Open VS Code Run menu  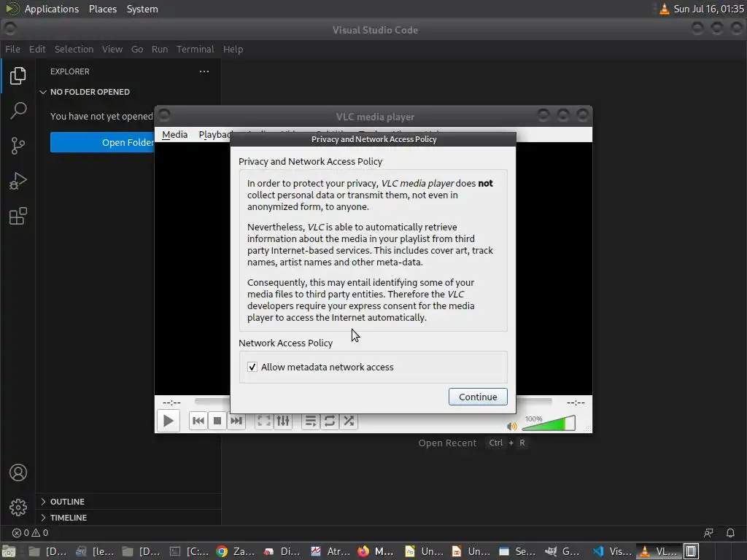160,49
